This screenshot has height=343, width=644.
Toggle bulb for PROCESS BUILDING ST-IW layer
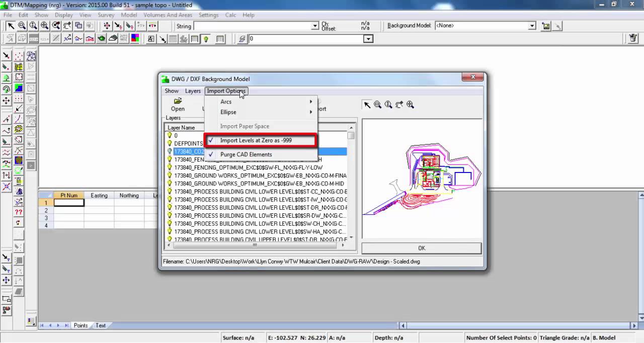170,200
